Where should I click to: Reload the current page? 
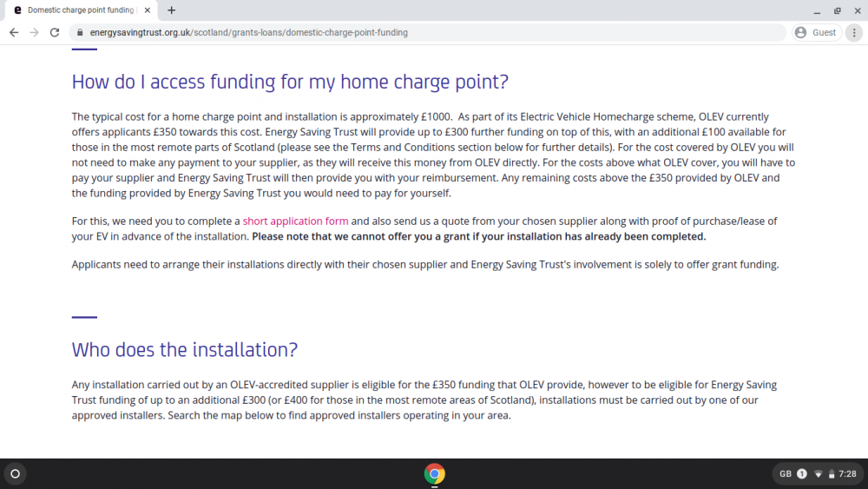tap(54, 33)
